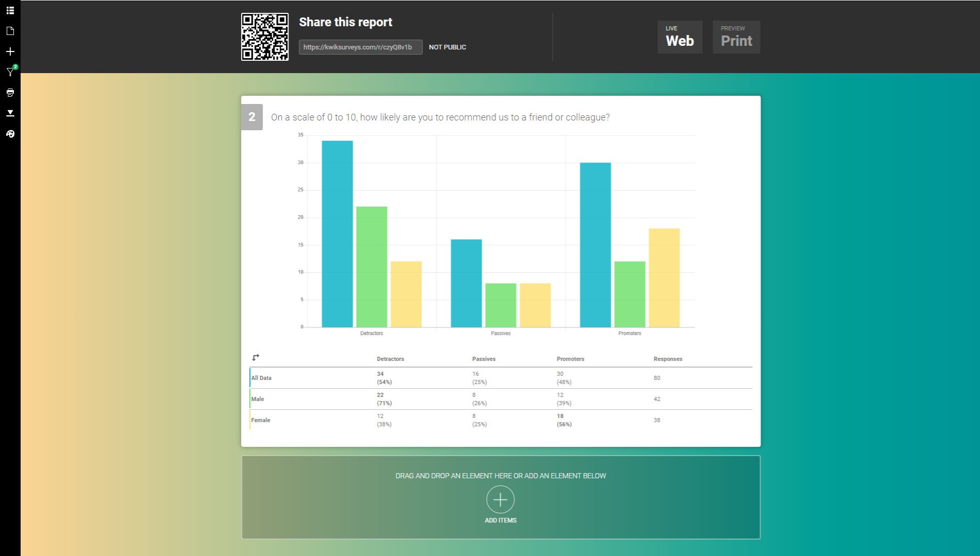Click the printer icon in sidebar
Screen dimensions: 980x556
tap(10, 93)
